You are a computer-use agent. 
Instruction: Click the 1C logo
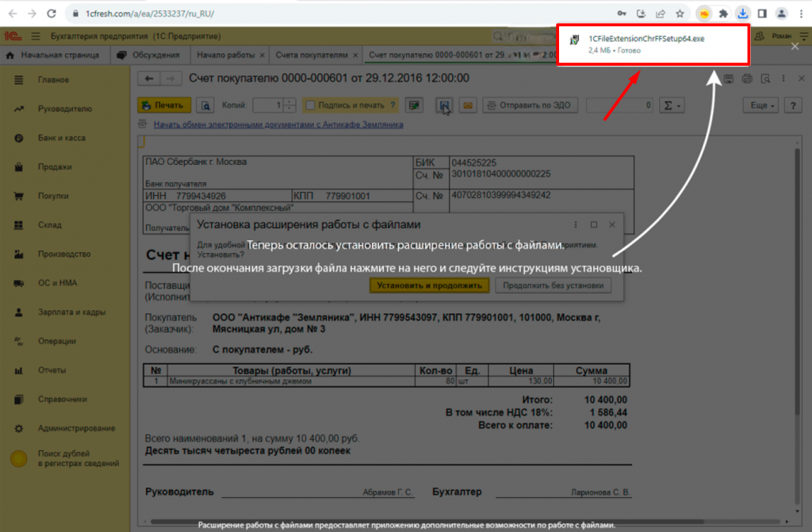pyautogui.click(x=13, y=36)
